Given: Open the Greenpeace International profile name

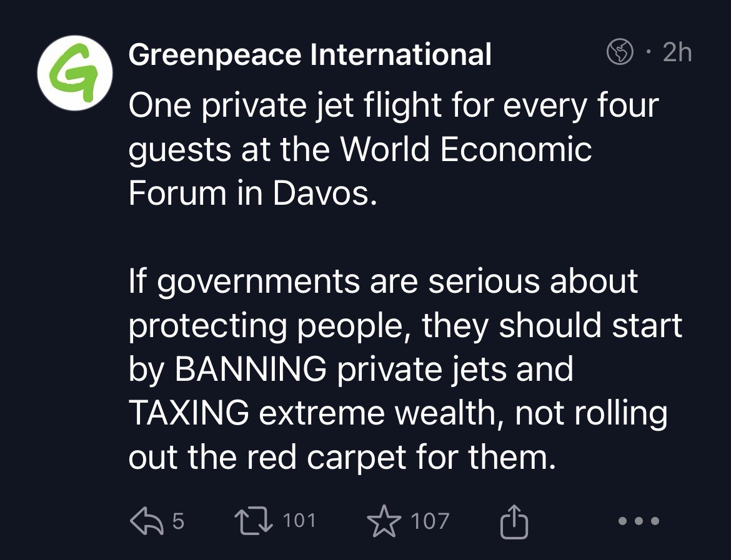Looking at the screenshot, I should (x=310, y=55).
